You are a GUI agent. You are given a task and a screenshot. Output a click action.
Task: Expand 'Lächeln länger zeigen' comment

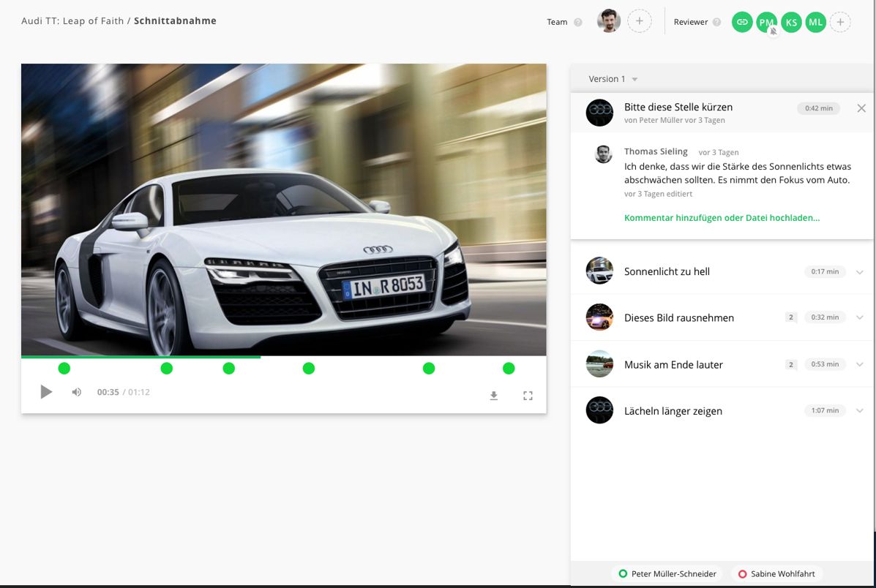860,410
